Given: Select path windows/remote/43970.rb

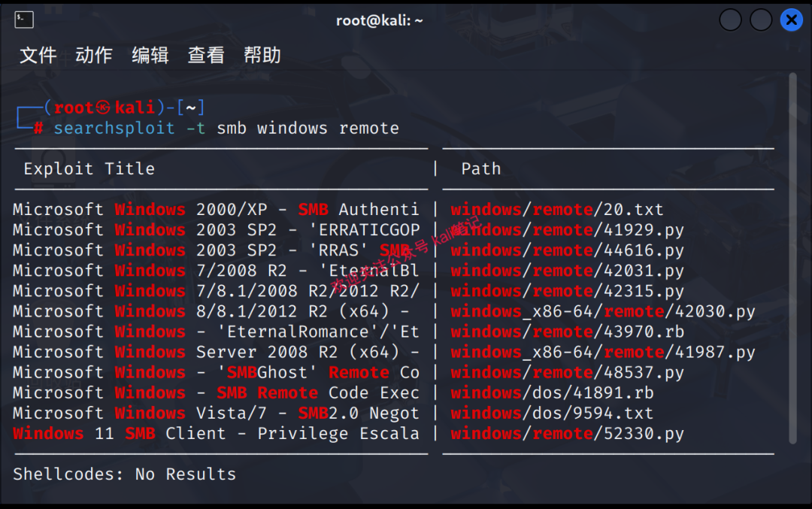Looking at the screenshot, I should 567,332.
